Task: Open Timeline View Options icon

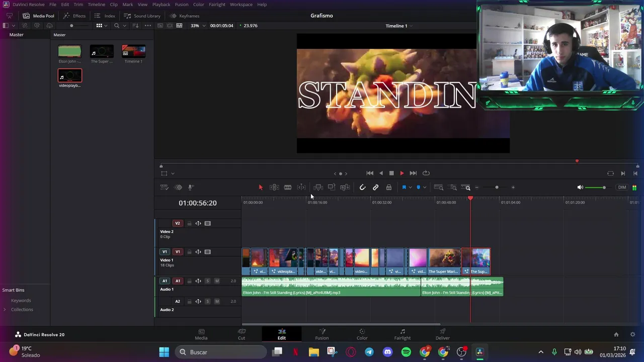Action: click(164, 188)
